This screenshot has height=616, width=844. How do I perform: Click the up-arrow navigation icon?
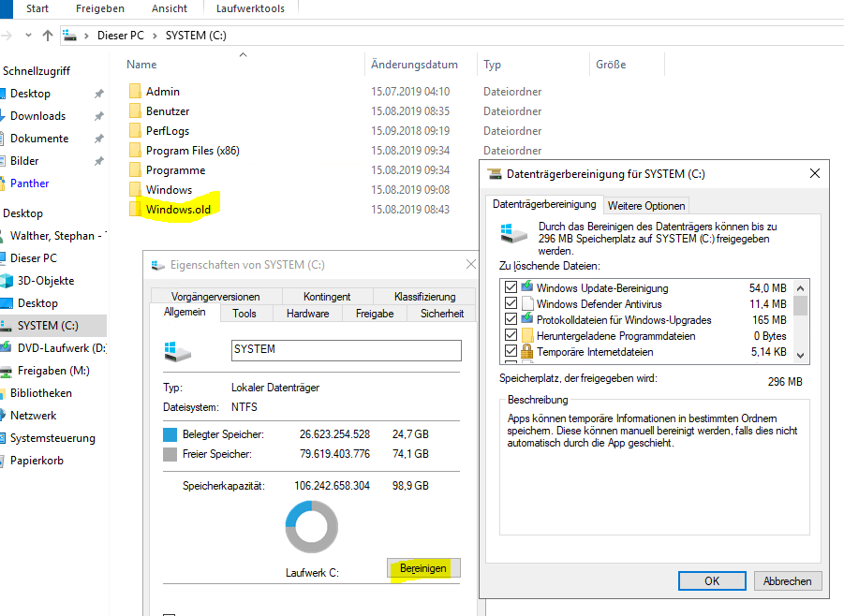pos(48,36)
